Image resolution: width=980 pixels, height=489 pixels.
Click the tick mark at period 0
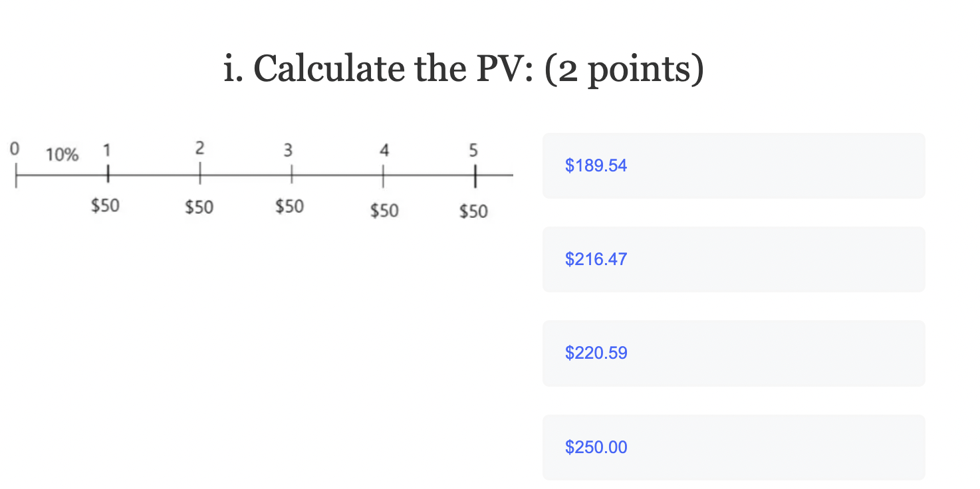click(15, 175)
